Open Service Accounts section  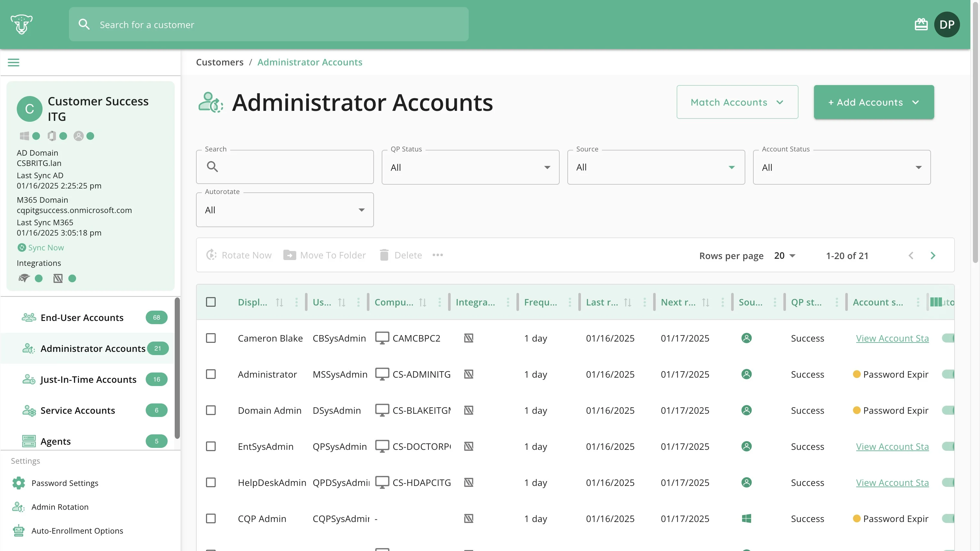tap(91, 410)
